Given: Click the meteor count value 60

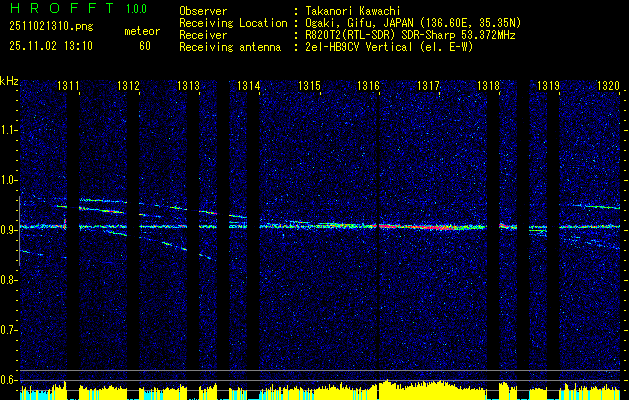Looking at the screenshot, I should point(145,46).
